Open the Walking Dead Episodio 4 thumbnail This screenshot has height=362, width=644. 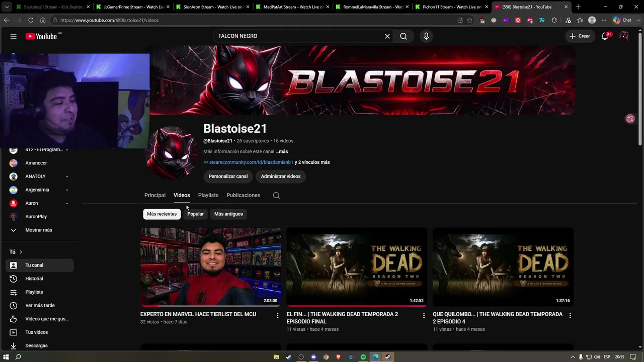(x=503, y=267)
